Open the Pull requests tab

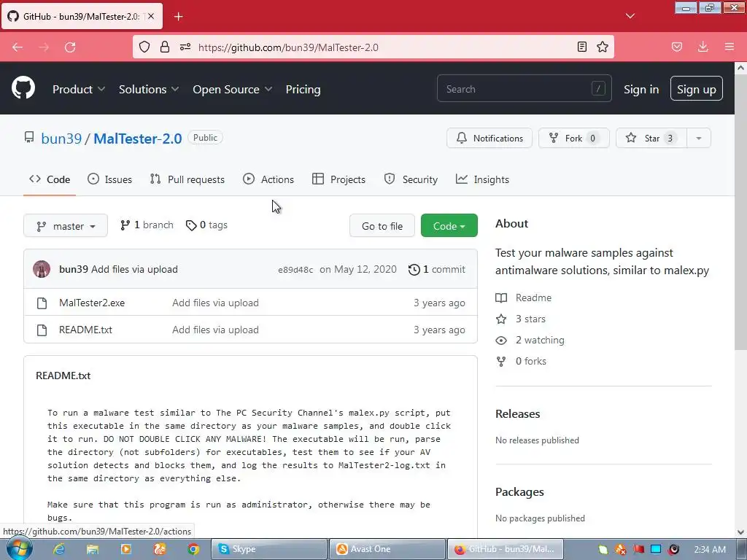click(187, 179)
